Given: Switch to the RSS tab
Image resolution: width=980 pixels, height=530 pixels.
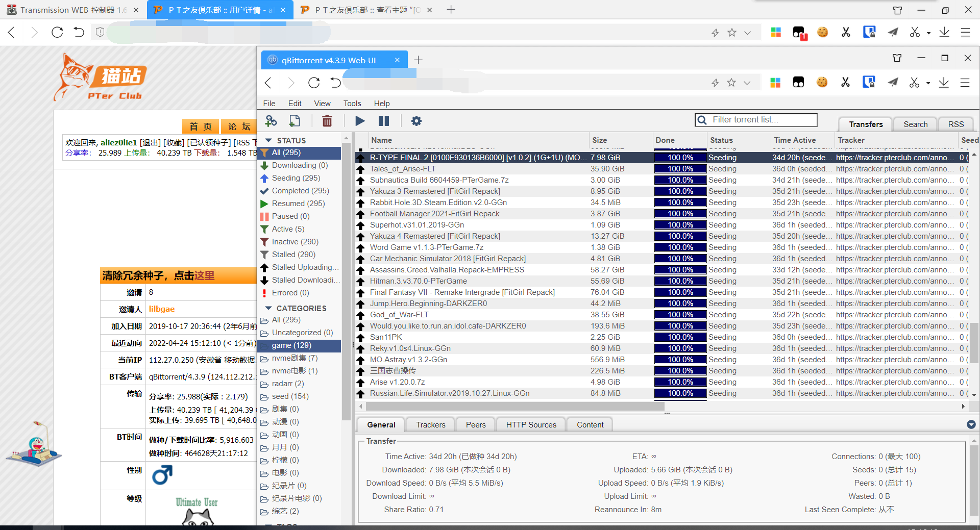Looking at the screenshot, I should click(955, 124).
